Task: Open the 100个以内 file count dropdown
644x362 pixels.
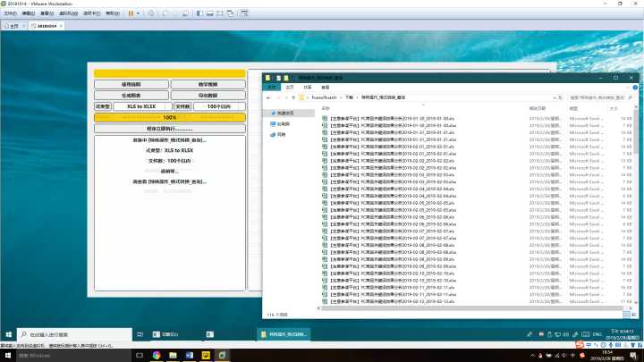Action: (219, 106)
